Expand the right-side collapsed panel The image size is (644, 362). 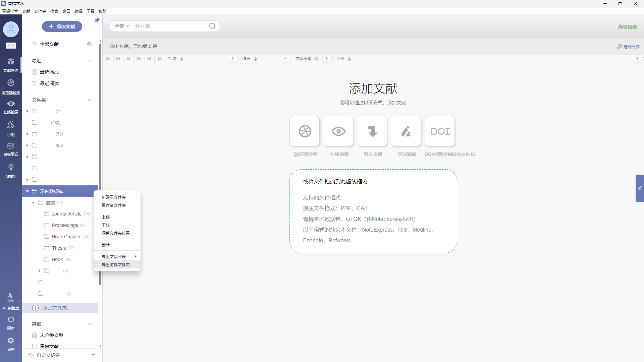click(x=640, y=188)
